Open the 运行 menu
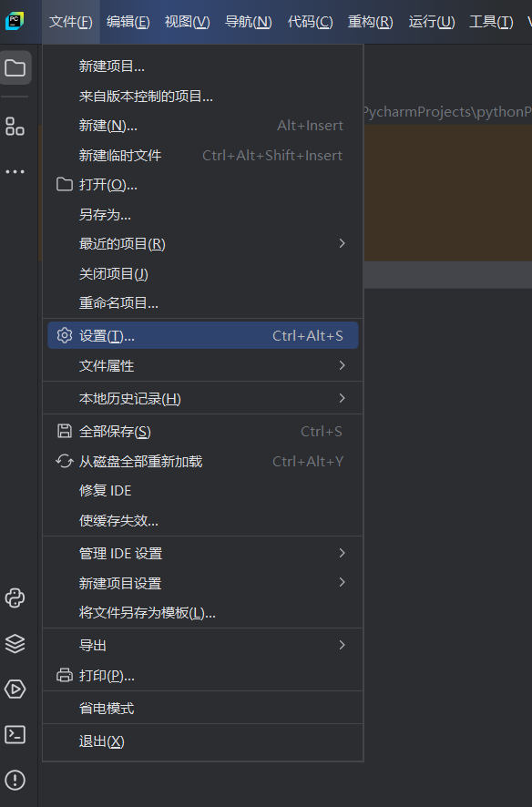532x807 pixels. 431,22
